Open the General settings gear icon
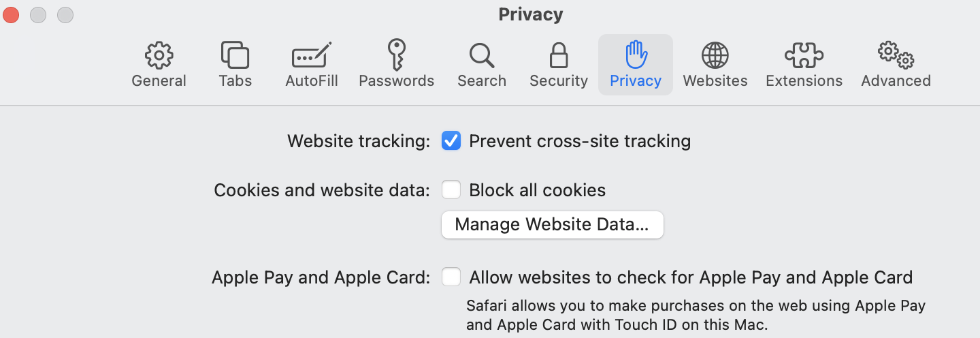Image resolution: width=980 pixels, height=338 pixels. [x=159, y=55]
